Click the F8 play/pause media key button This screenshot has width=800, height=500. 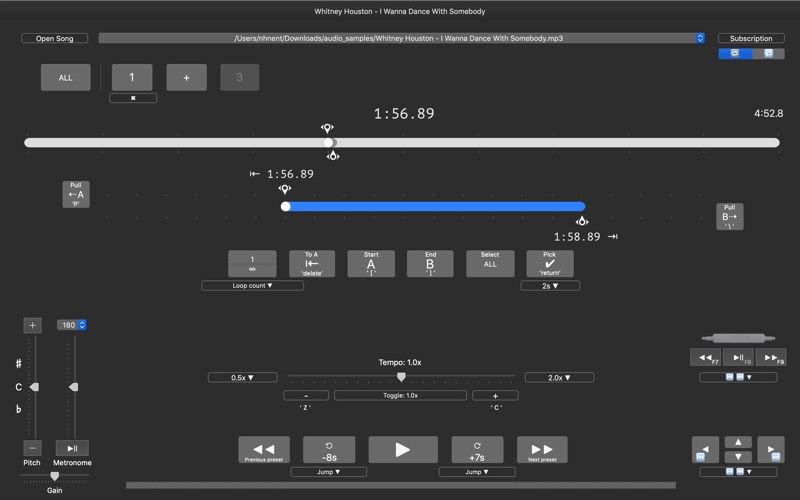[x=738, y=358]
